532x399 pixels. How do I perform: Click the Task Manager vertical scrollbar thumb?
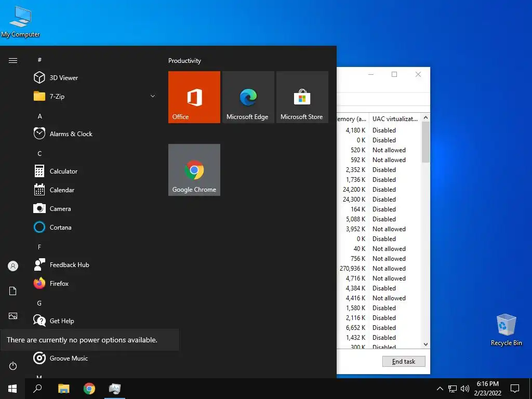coord(426,142)
